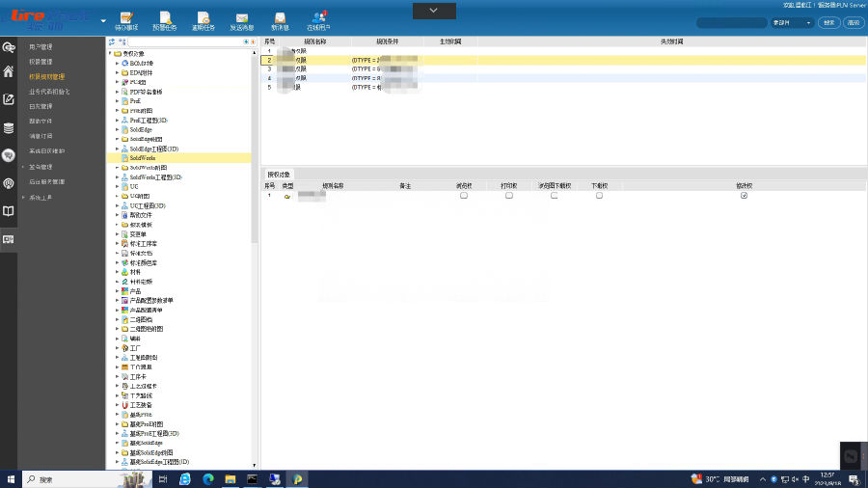Click the 搜索 search button in header
This screenshot has height=488, width=868.
coord(828,22)
